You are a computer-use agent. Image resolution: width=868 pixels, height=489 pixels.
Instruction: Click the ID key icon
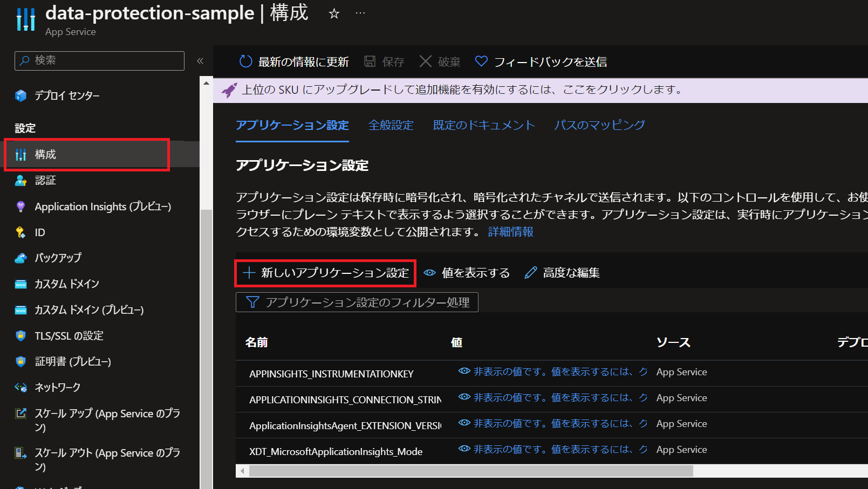coord(20,232)
